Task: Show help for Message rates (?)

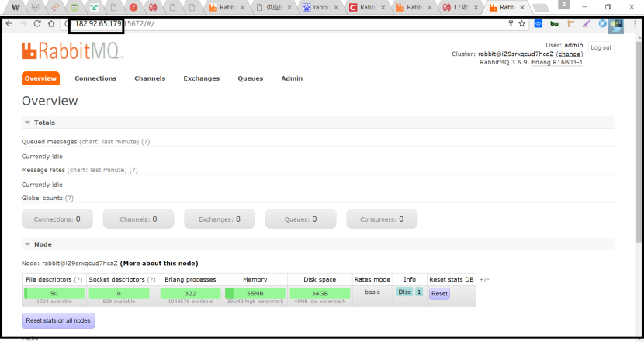Action: [x=133, y=170]
